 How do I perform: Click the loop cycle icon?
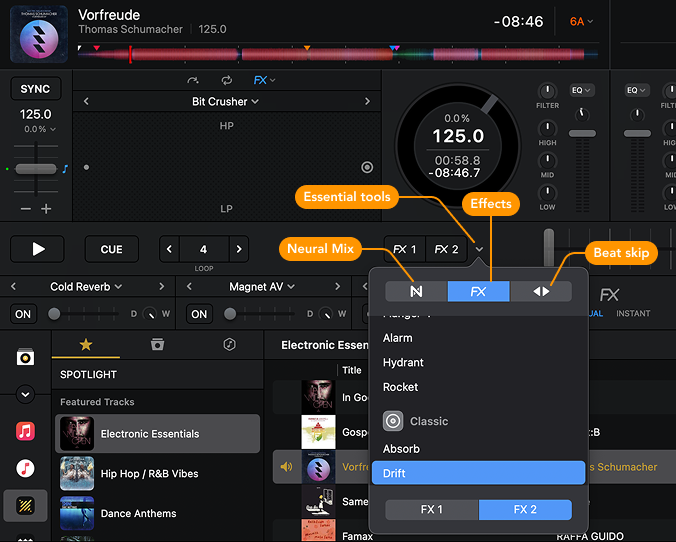(227, 80)
